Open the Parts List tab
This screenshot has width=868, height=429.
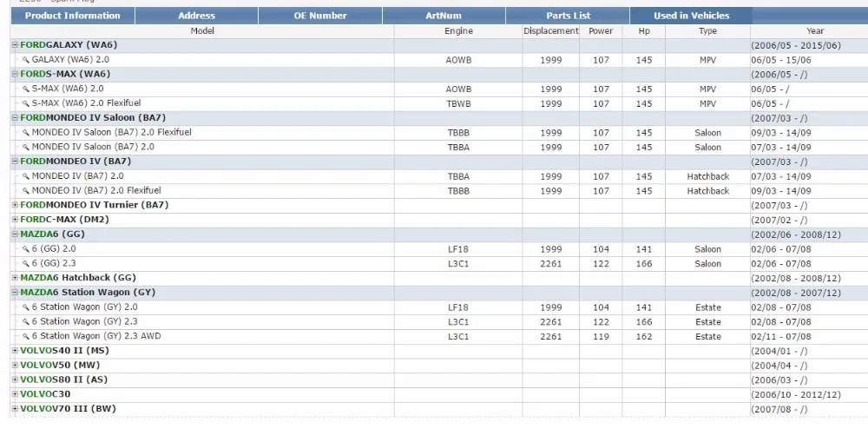pos(568,16)
